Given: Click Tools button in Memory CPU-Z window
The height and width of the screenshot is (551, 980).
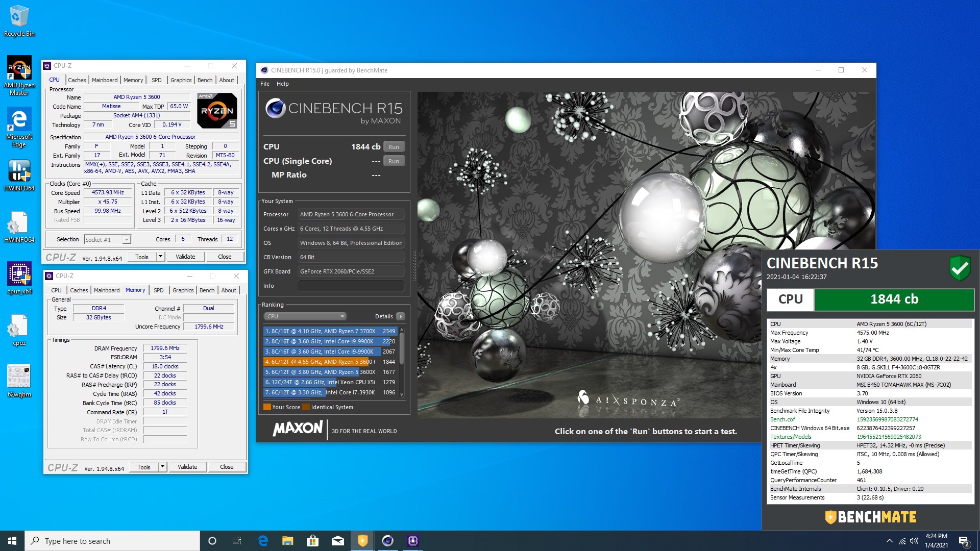Looking at the screenshot, I should click(x=144, y=467).
